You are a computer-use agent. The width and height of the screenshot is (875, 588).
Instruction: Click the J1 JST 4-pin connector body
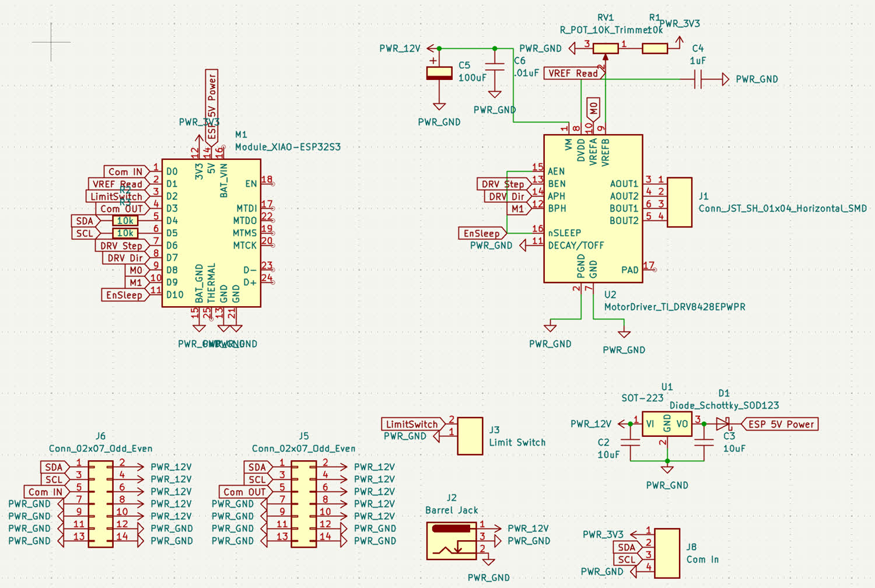pyautogui.click(x=679, y=202)
